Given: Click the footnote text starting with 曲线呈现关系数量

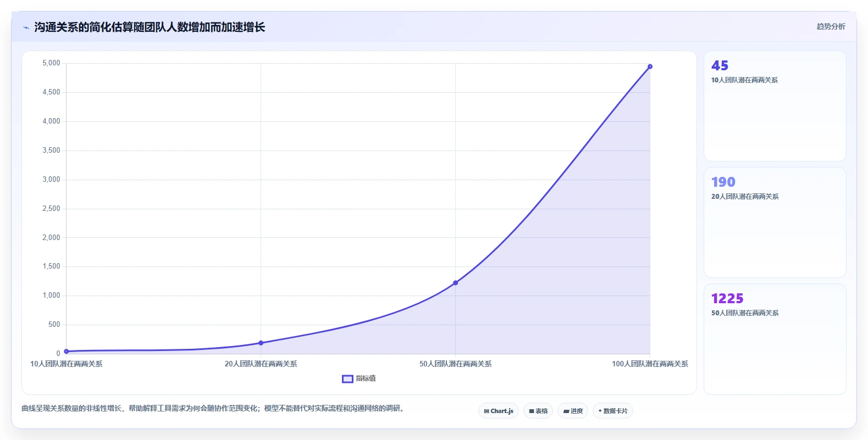Looking at the screenshot, I should point(214,408).
